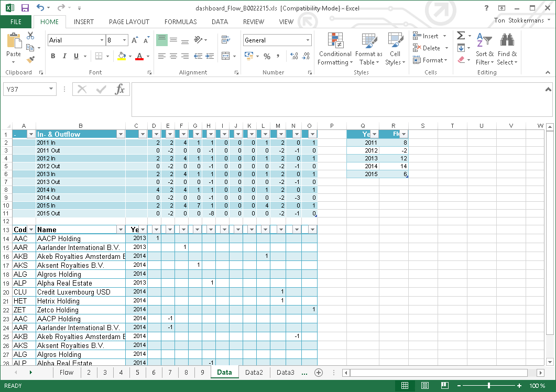Open Format as Table gallery
Screen dimensions: 556x392
[369, 49]
